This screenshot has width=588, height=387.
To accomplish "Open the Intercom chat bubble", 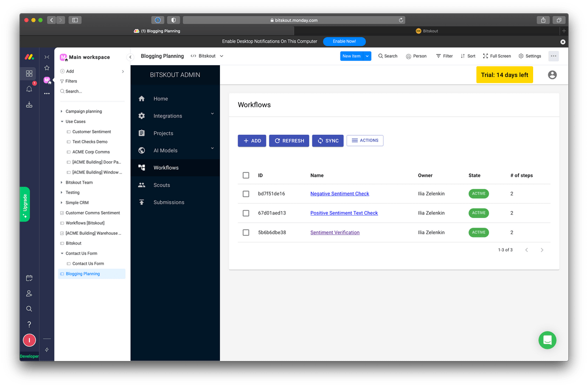I will point(547,340).
